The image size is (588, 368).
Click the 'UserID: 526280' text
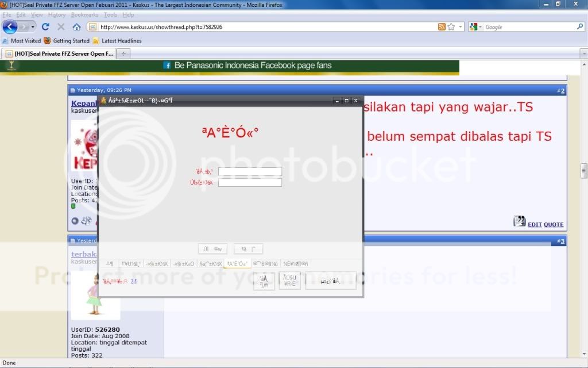(96, 329)
